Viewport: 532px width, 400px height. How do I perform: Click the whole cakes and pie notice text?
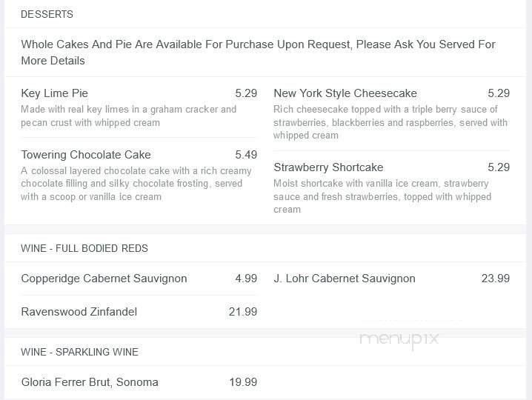tap(258, 53)
